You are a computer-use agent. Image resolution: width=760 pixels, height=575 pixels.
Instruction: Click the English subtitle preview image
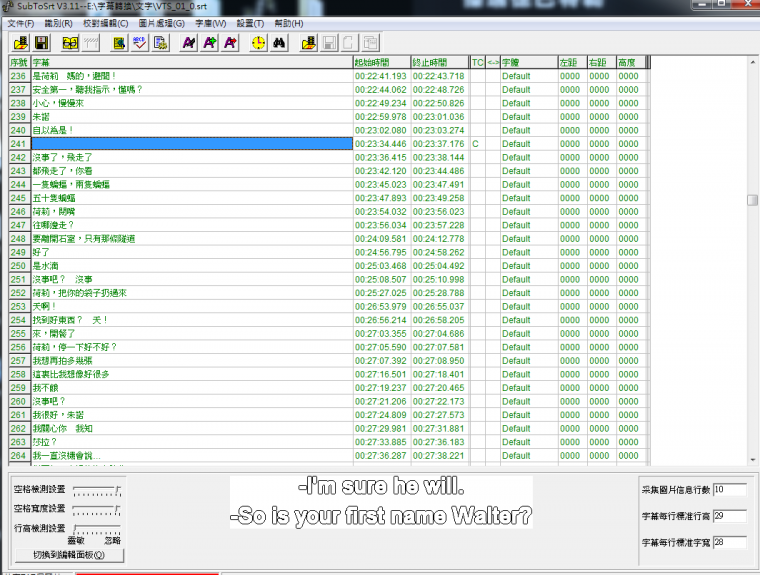tap(381, 502)
